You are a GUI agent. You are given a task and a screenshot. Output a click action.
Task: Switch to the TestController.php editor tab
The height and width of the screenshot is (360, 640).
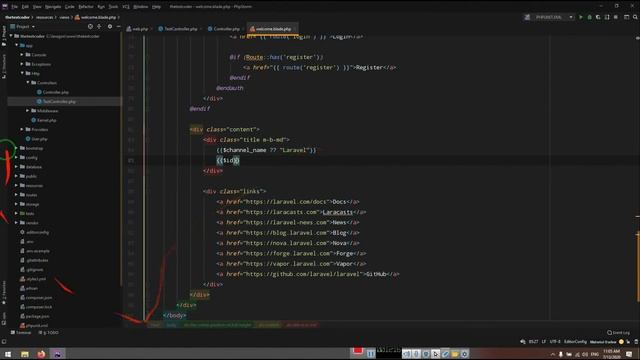180,29
